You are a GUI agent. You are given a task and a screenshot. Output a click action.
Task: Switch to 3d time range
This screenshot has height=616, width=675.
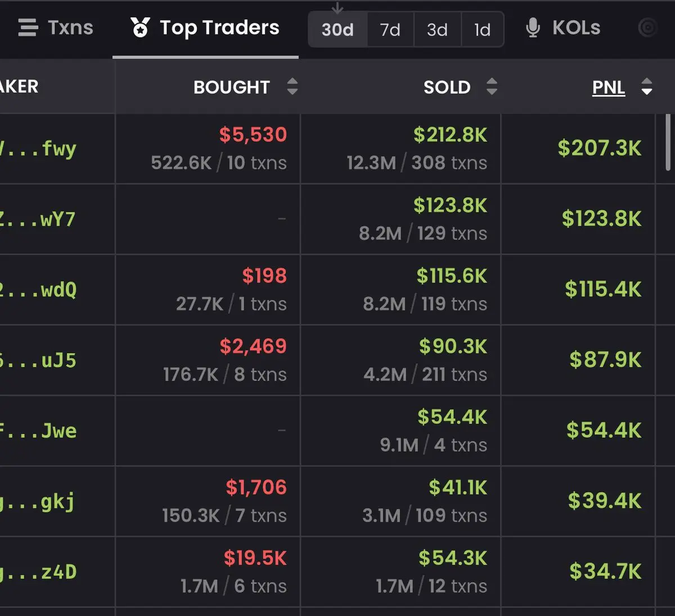click(437, 29)
